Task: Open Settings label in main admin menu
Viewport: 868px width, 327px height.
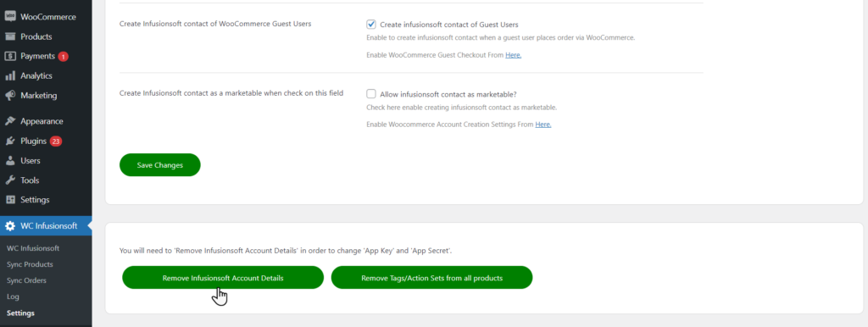Action: (35, 200)
